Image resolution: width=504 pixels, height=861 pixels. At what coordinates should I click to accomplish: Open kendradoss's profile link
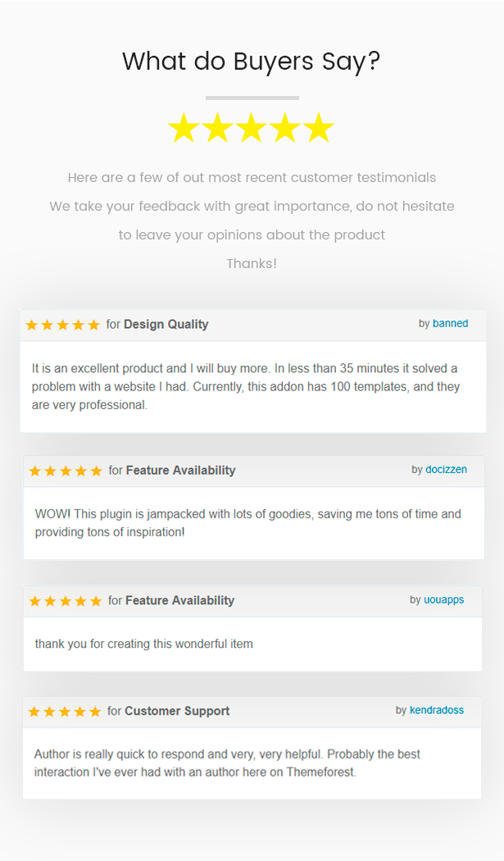click(x=437, y=710)
